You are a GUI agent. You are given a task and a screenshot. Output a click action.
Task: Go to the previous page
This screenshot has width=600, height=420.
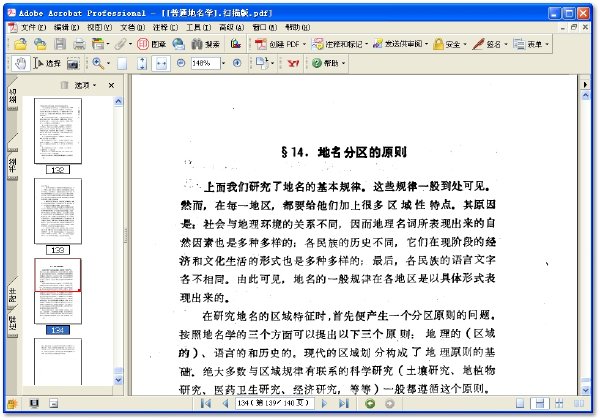tap(225, 403)
